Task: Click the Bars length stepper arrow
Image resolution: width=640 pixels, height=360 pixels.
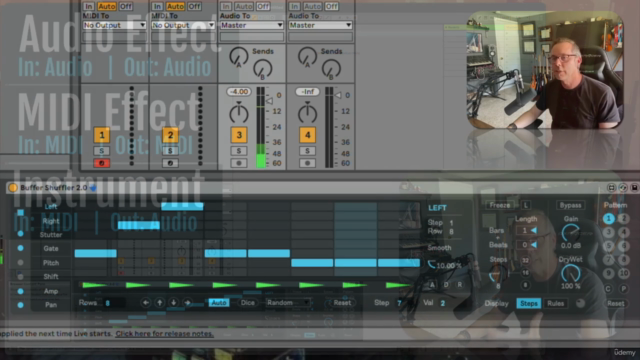Action: [533, 230]
